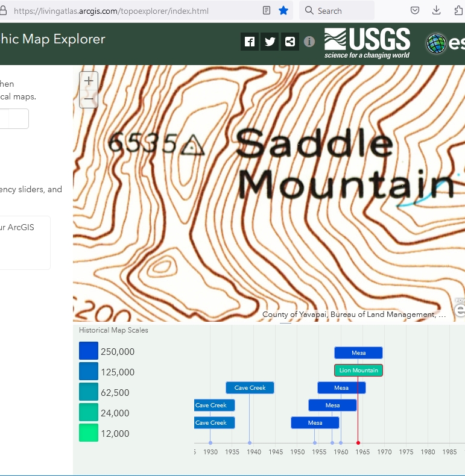Select the 1939 Cave Creek map
Screen dimensions: 465x476
tap(250, 387)
